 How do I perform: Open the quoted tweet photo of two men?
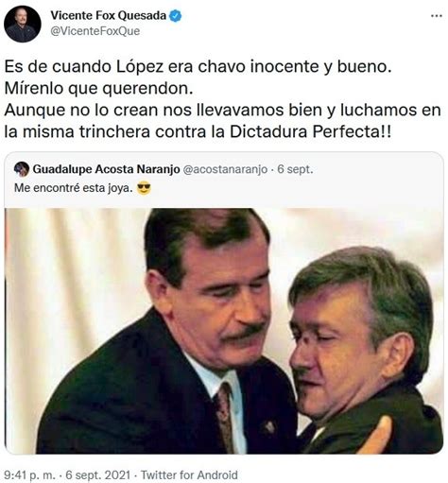click(x=224, y=331)
